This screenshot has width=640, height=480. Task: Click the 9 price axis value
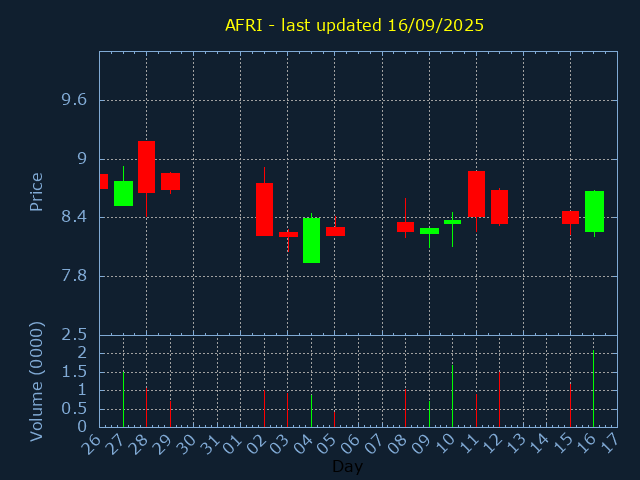(82, 159)
